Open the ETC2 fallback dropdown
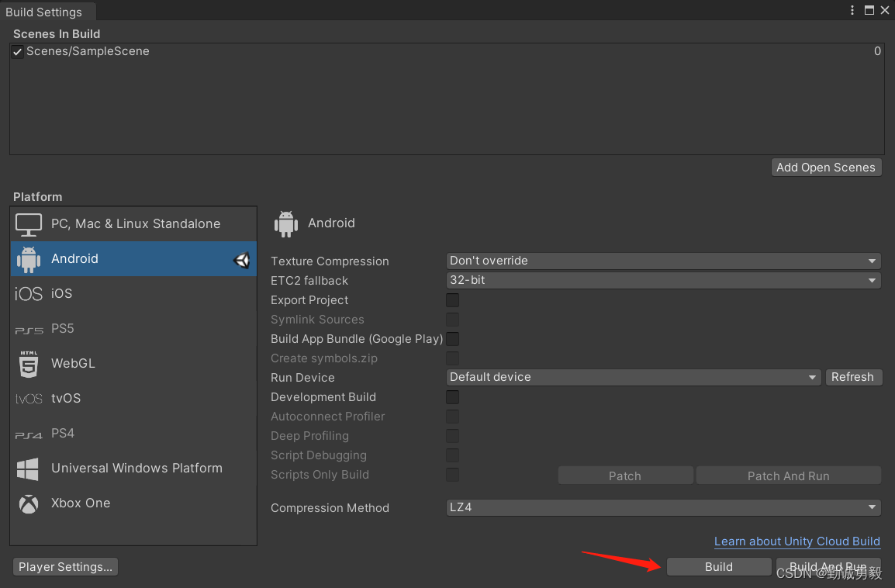Image resolution: width=895 pixels, height=588 pixels. click(x=663, y=280)
